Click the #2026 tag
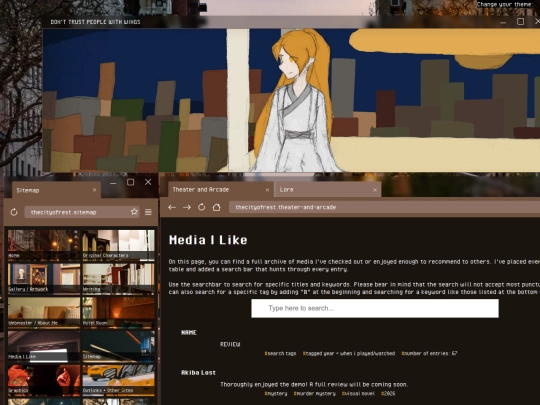The height and width of the screenshot is (405, 540). (x=388, y=393)
